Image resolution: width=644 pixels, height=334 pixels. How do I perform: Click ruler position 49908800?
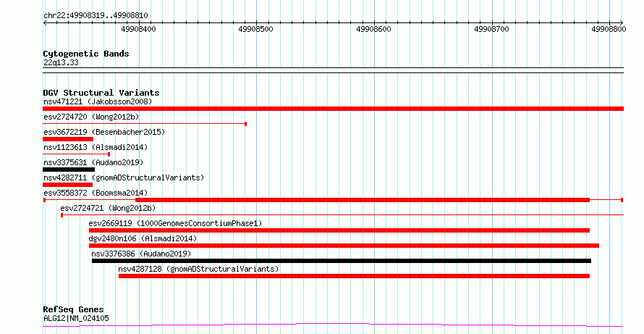609,29
